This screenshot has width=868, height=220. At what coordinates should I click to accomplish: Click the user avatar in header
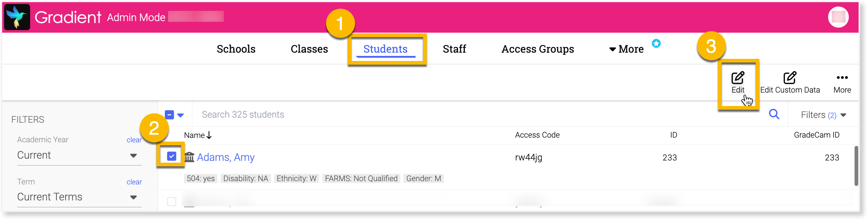tap(838, 17)
